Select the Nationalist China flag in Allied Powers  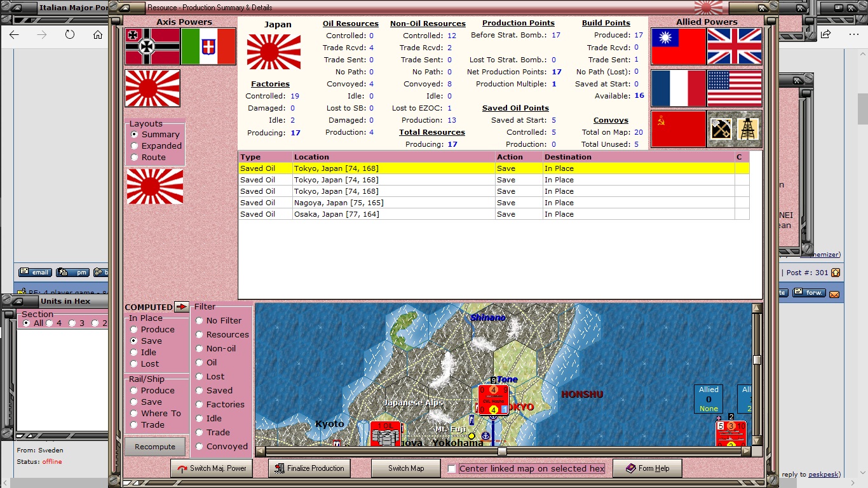[x=679, y=46]
